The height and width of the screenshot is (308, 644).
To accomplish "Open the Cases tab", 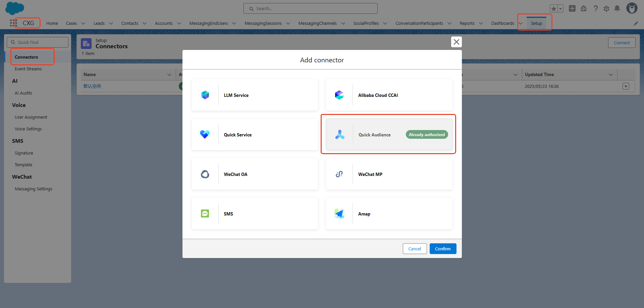I will coord(71,23).
